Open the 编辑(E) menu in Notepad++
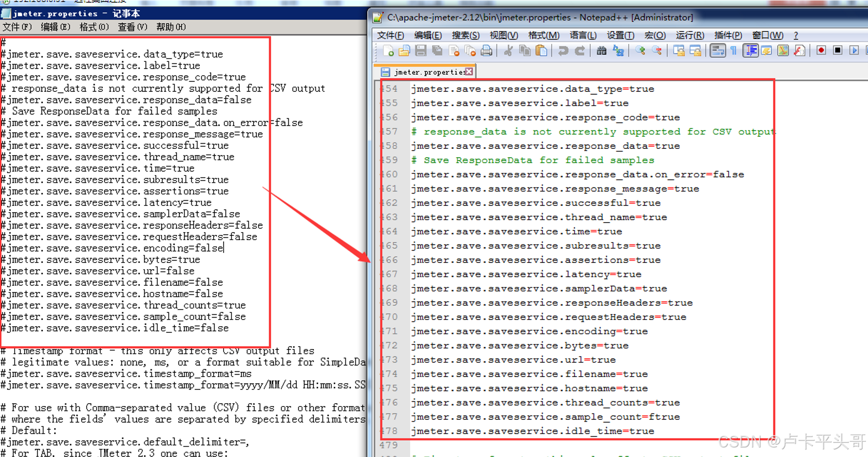The width and height of the screenshot is (868, 457). click(428, 35)
